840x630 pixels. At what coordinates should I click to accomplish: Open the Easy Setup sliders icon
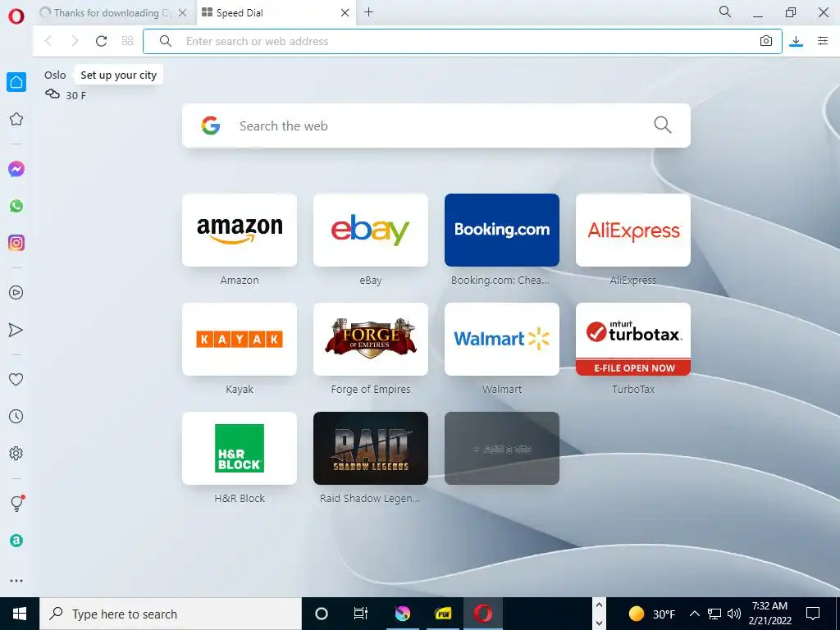coord(823,41)
